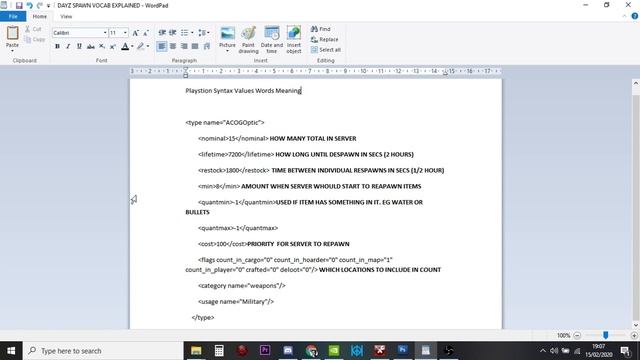Viewport: 640px width, 360px height.
Task: Open the notification center
Action: click(x=625, y=351)
